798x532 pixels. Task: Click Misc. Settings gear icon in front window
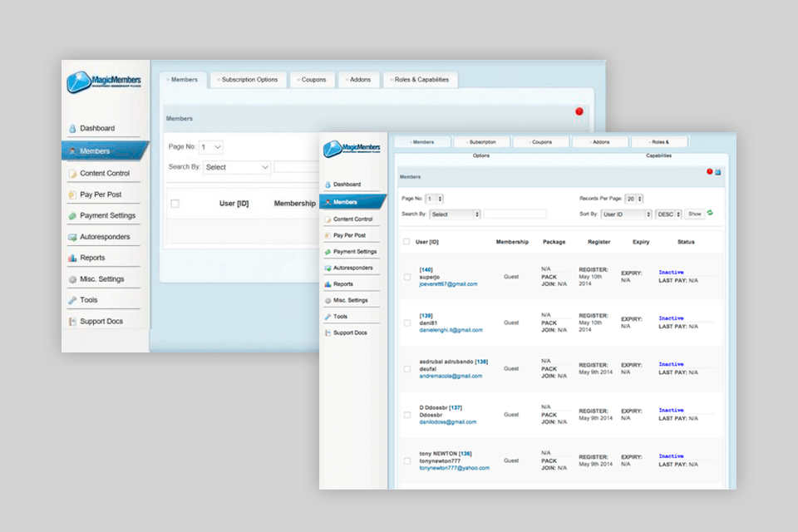click(328, 300)
